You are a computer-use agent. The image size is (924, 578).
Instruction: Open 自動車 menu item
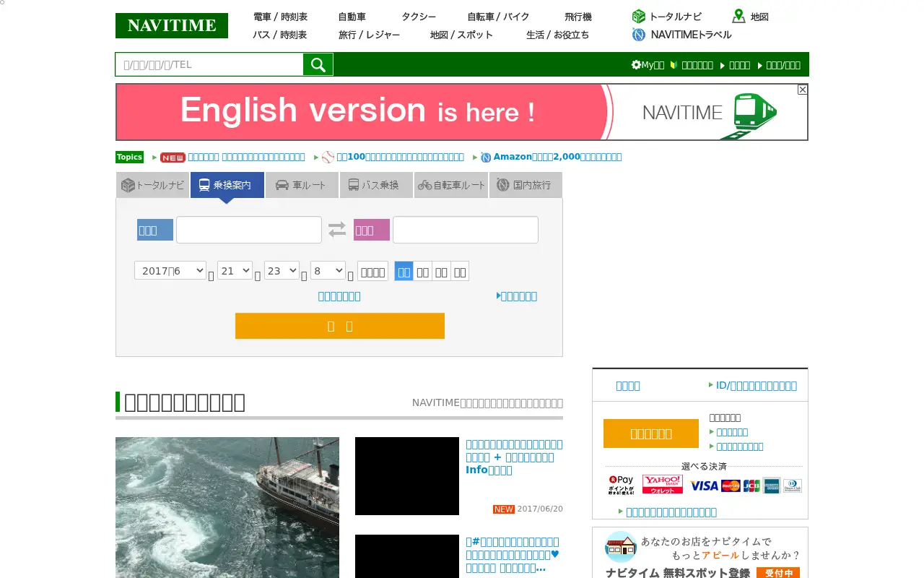point(352,17)
